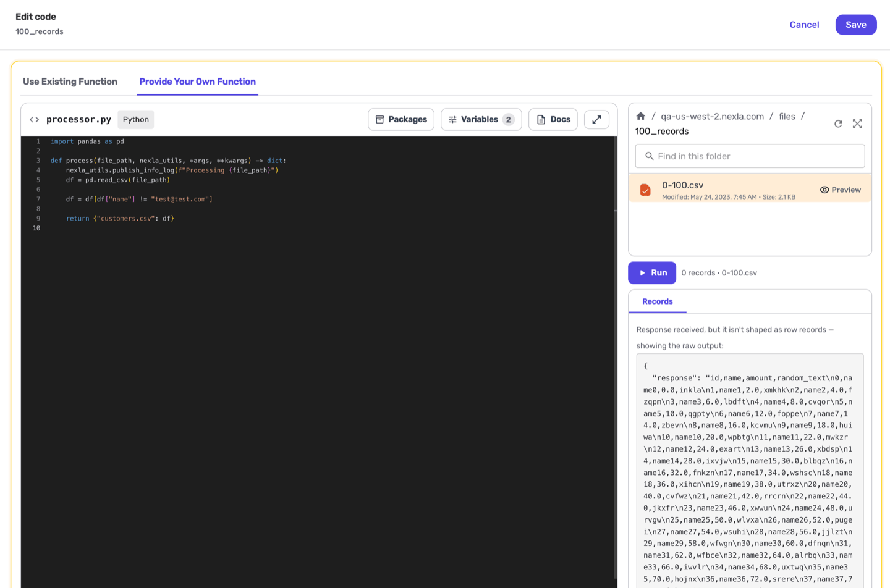Click the 100_records folder name in breadcrumb
This screenshot has width=890, height=588.
661,131
